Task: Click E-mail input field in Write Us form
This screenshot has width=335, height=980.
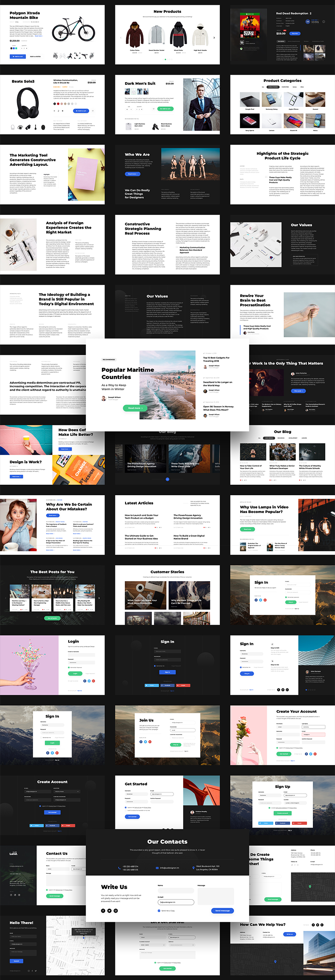Action: tap(176, 902)
